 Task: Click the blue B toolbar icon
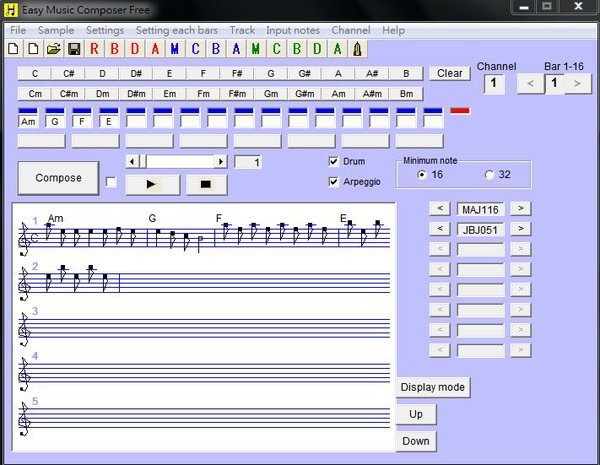tap(215, 49)
